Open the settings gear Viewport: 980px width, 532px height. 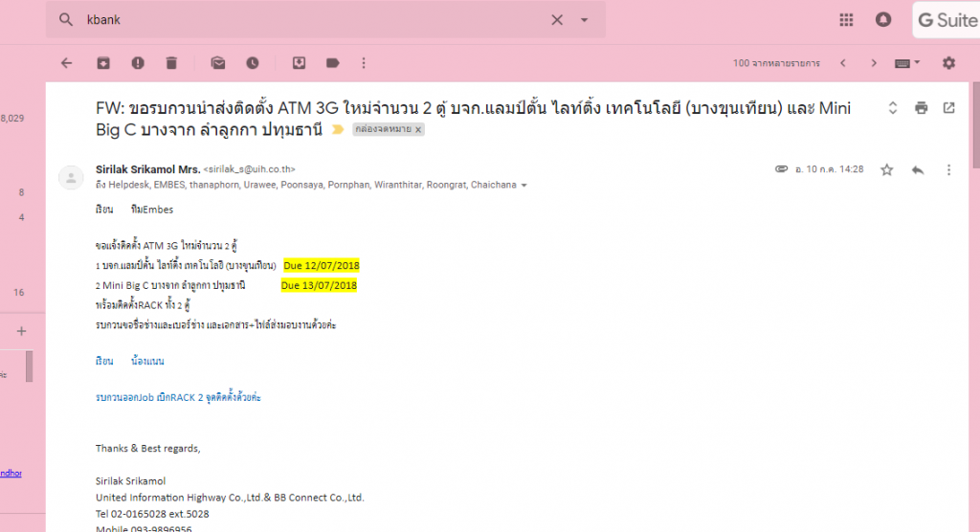(948, 63)
